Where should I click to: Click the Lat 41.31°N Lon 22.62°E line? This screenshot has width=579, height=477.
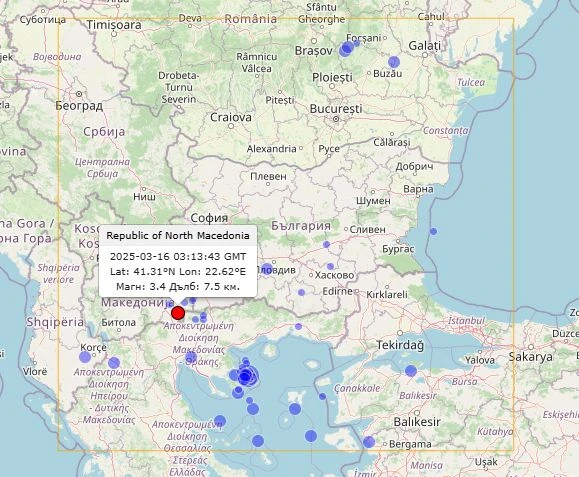[x=178, y=271]
